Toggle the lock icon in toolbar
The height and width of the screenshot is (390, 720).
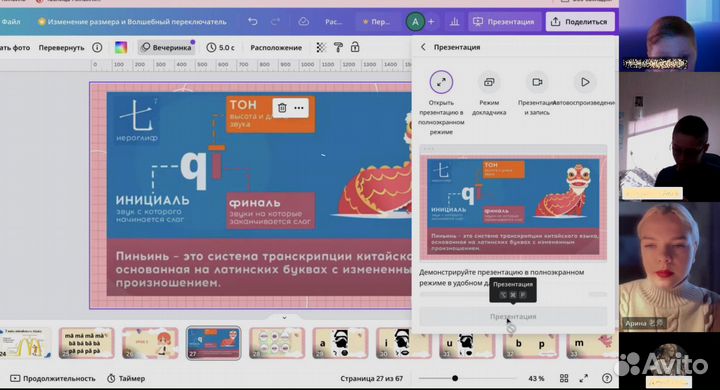pos(354,47)
